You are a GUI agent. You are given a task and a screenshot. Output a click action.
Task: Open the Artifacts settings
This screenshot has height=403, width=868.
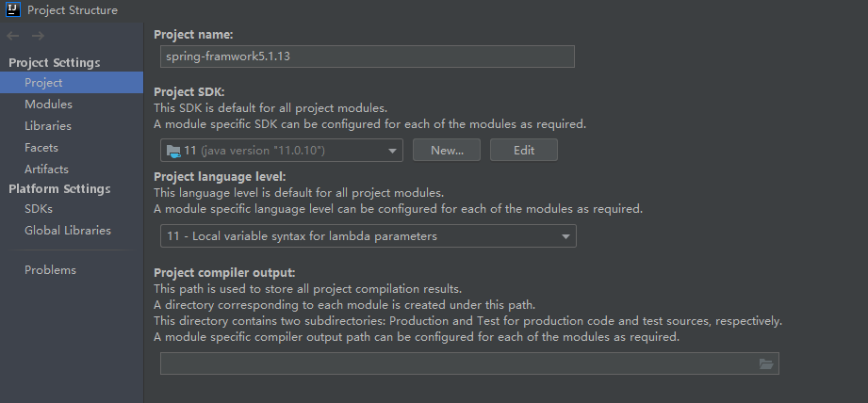pyautogui.click(x=46, y=169)
